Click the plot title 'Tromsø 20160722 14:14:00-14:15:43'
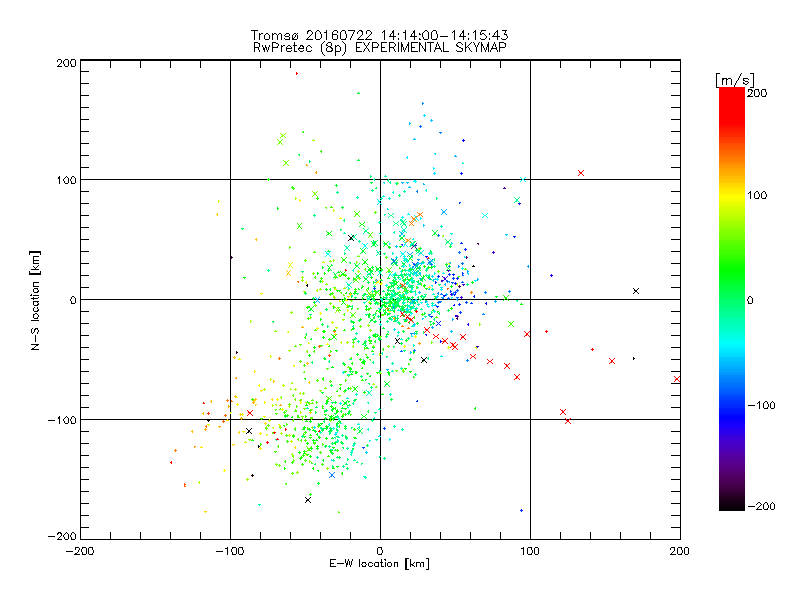 pyautogui.click(x=380, y=35)
